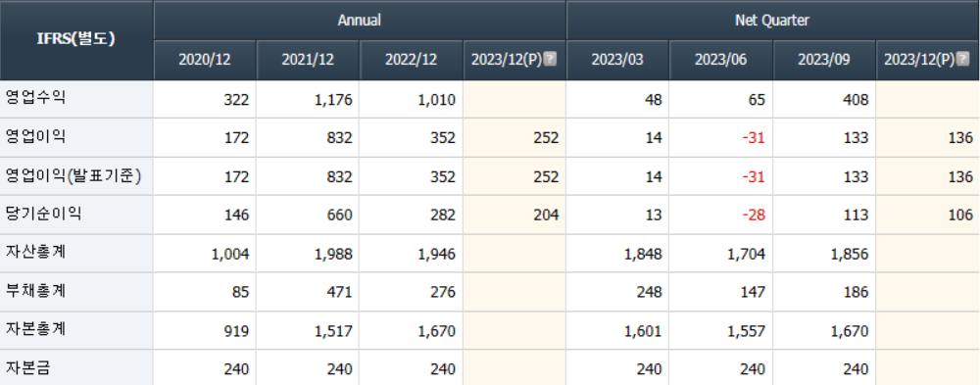Click 자본총계 value 1,557 for 2023/06
The width and height of the screenshot is (980, 385).
pyautogui.click(x=746, y=330)
